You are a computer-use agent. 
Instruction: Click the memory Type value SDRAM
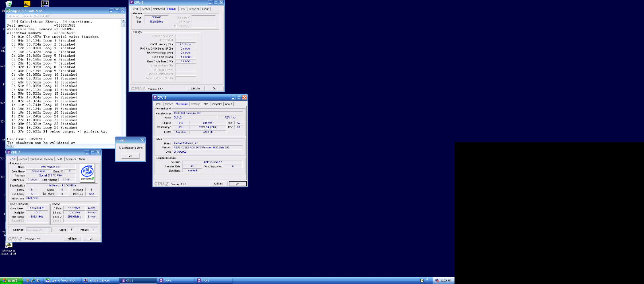157,17
